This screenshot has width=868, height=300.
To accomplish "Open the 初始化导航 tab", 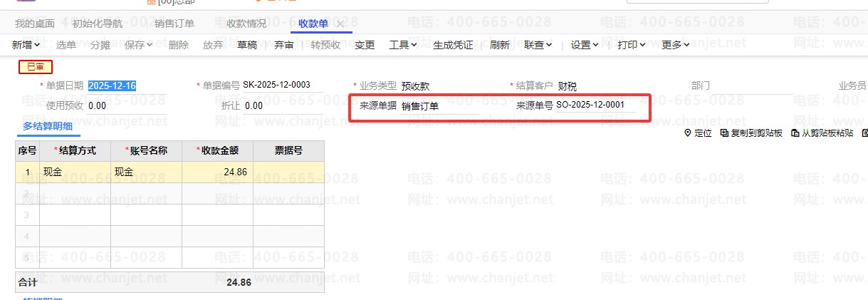I will point(98,24).
